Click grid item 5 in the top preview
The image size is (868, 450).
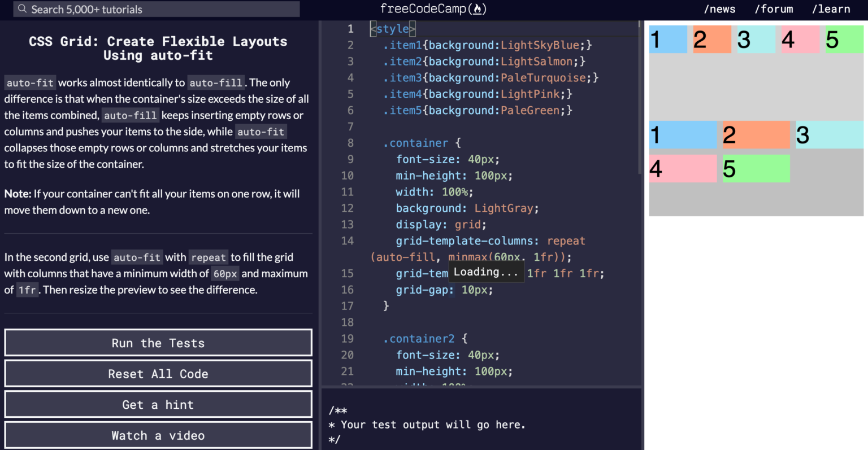pyautogui.click(x=845, y=40)
